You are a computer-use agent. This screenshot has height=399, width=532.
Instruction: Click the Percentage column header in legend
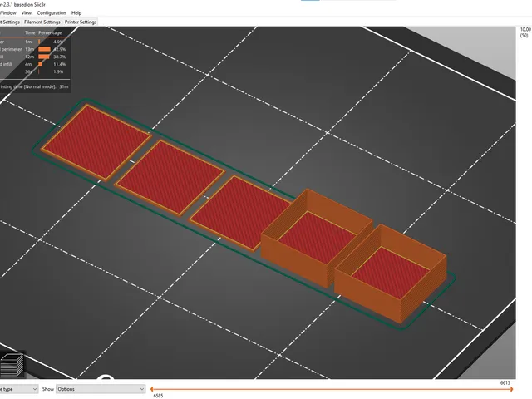(x=50, y=33)
